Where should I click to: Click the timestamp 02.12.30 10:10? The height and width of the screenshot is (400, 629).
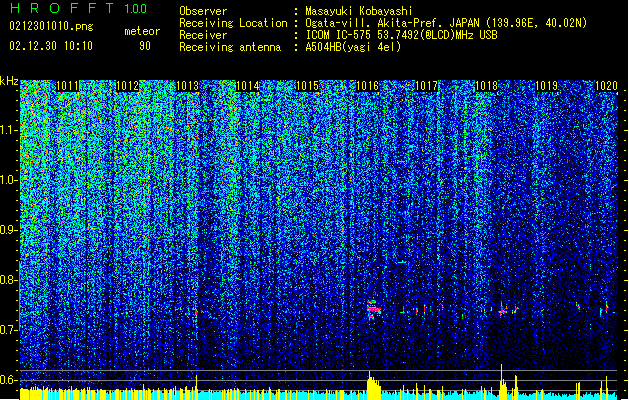51,46
